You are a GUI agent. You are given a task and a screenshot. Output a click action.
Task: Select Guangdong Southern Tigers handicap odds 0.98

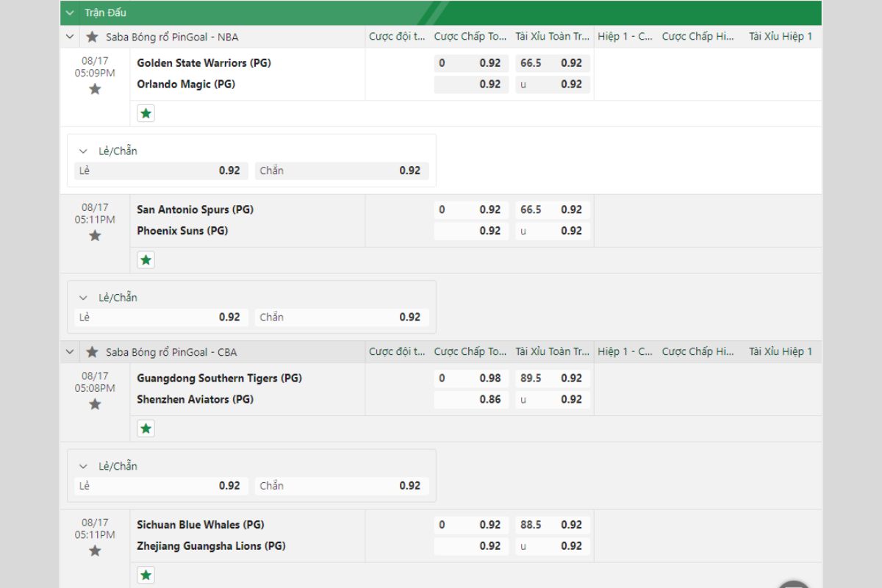(x=470, y=379)
